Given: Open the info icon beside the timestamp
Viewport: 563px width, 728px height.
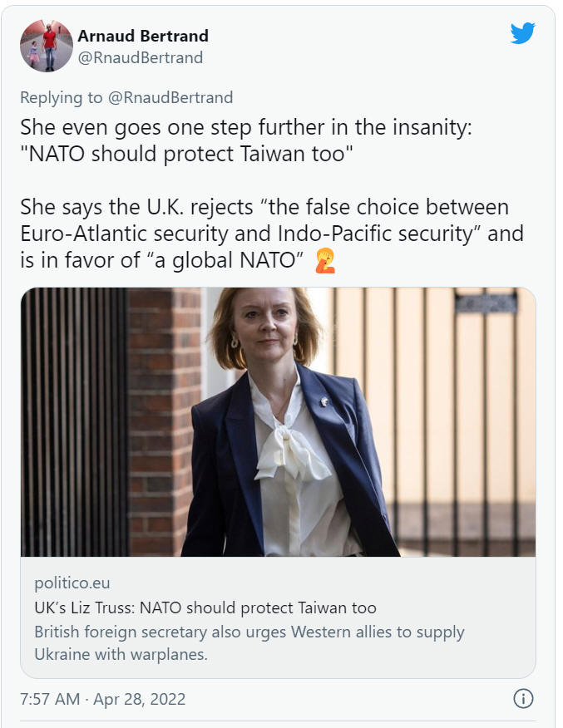Looking at the screenshot, I should (x=523, y=698).
